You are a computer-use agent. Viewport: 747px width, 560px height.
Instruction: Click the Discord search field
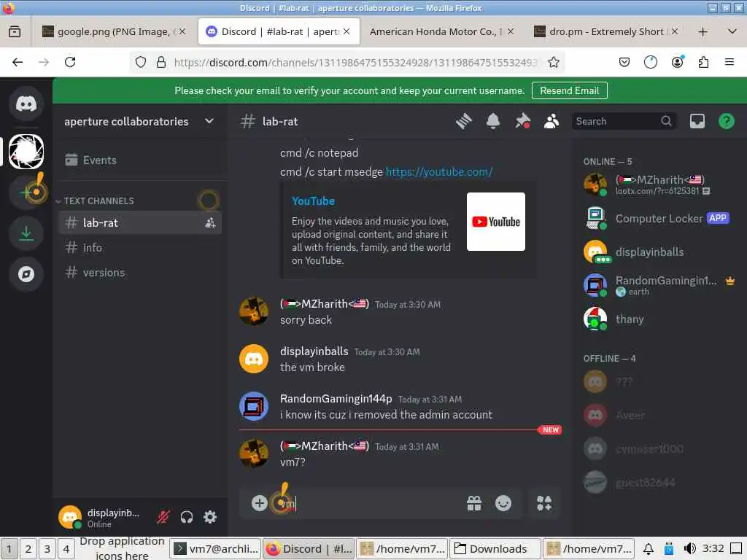pyautogui.click(x=624, y=122)
